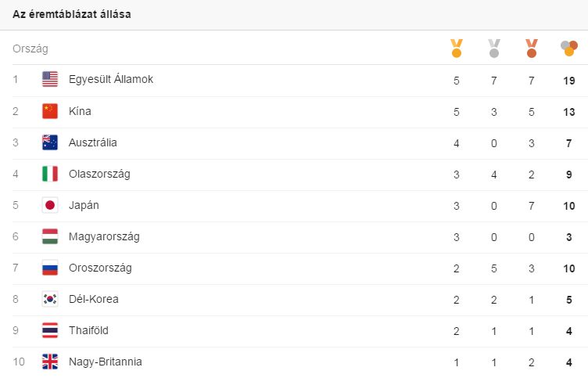
Task: Click the total medals icon
Action: [569, 49]
